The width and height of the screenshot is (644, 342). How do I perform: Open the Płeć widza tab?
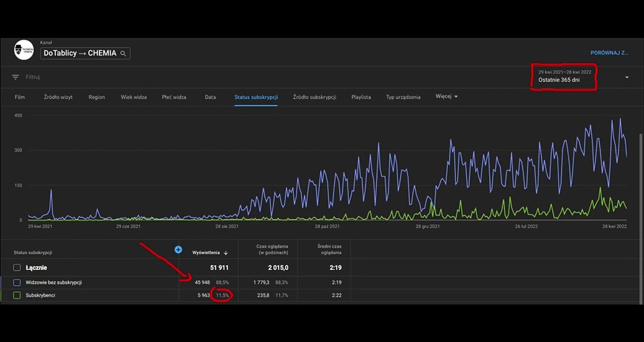pyautogui.click(x=174, y=97)
